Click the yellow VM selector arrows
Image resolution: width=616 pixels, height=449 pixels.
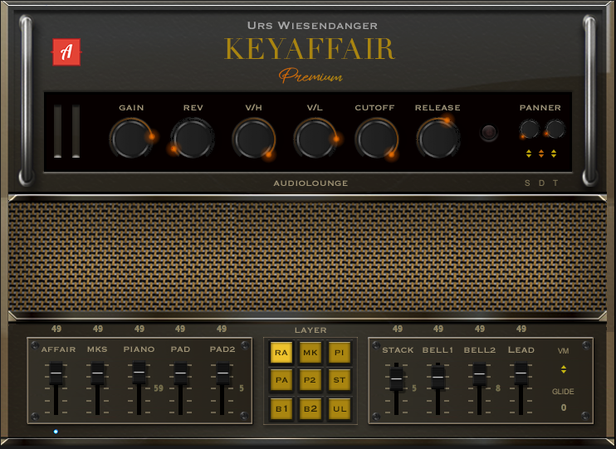563,369
